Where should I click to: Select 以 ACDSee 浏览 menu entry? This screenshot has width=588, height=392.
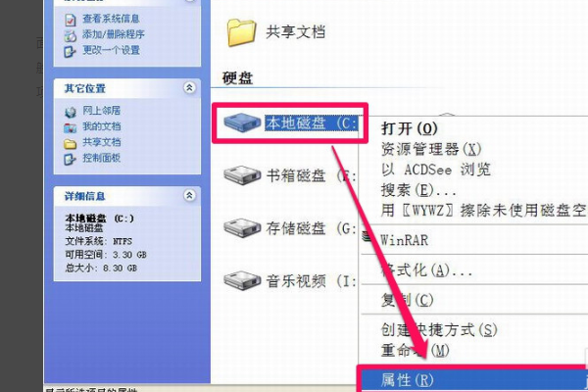point(436,170)
